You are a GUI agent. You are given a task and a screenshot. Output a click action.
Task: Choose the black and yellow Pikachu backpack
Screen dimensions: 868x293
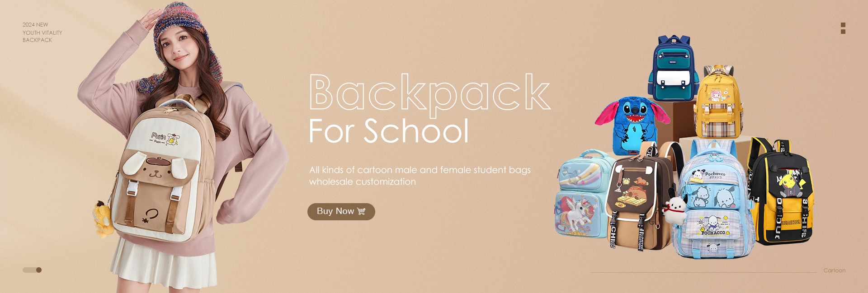pyautogui.click(x=781, y=192)
